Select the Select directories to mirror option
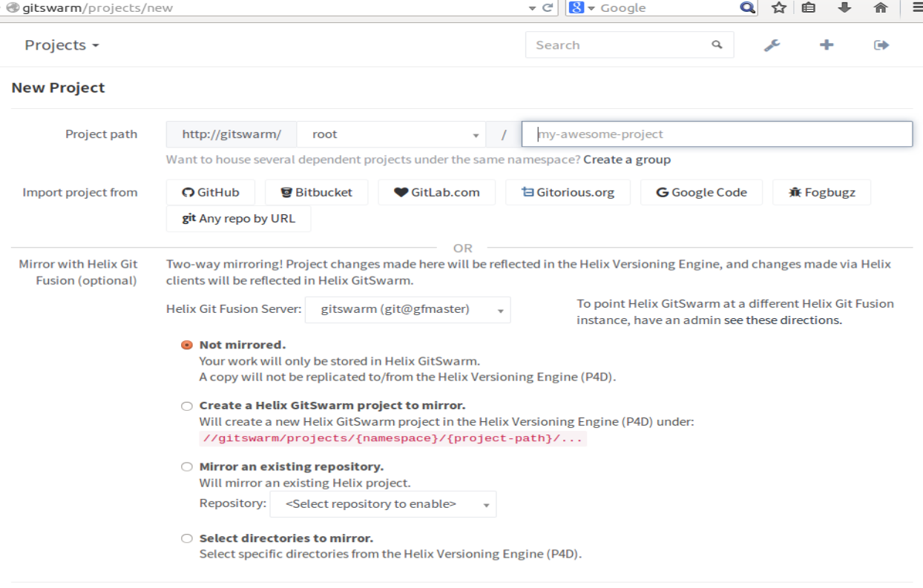The height and width of the screenshot is (588, 923). point(186,538)
